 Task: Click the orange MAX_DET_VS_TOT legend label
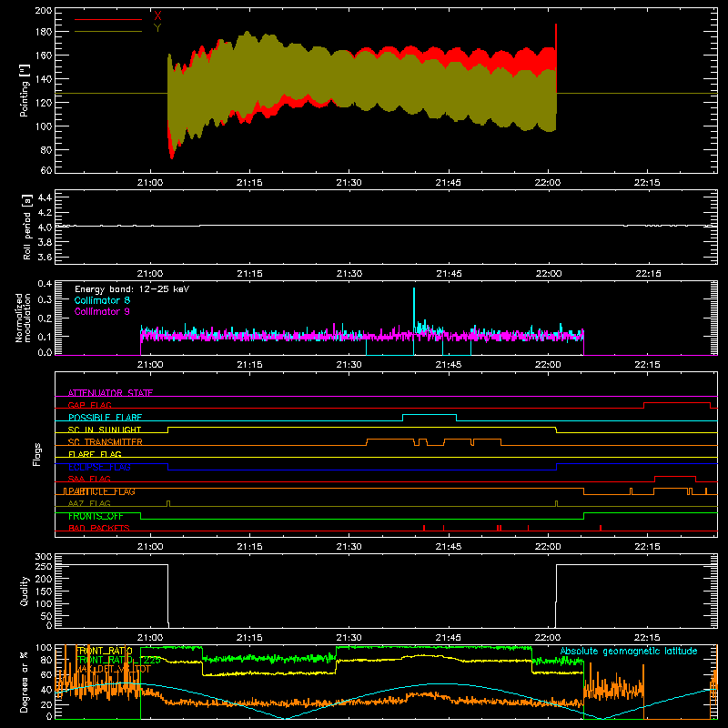point(113,669)
